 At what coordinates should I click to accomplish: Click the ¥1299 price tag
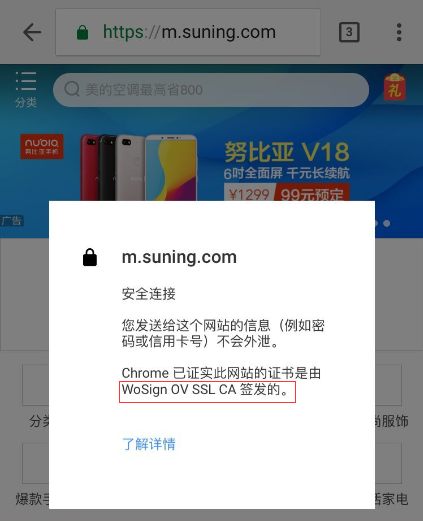(249, 194)
